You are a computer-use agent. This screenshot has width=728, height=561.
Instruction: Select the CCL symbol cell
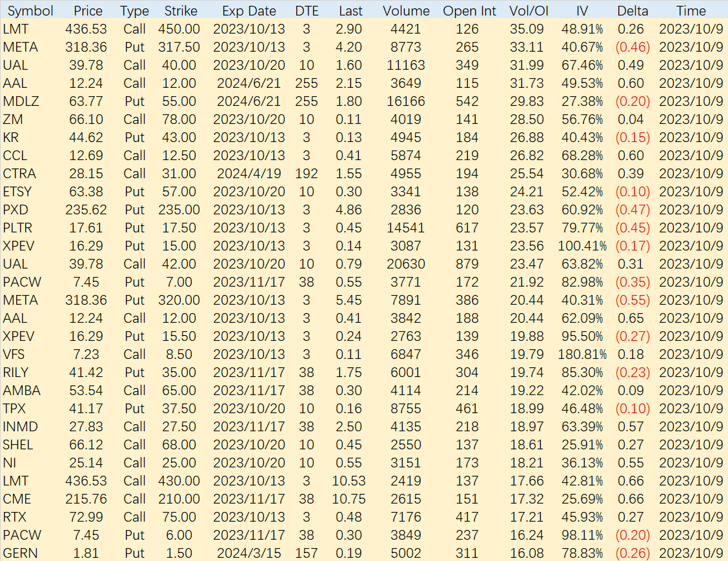point(15,156)
